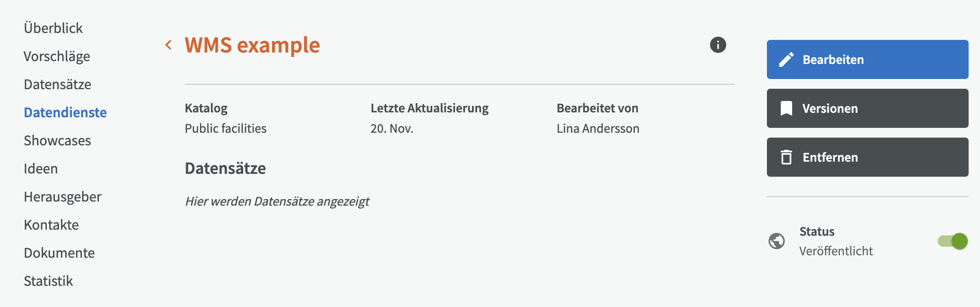Go to Kontakte
Screen dimensions: 980x307
coord(51,225)
